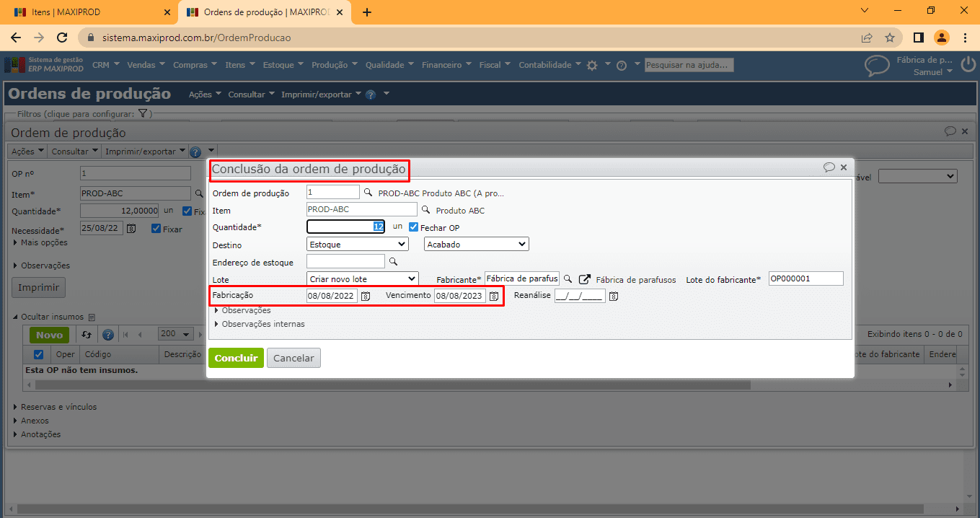
Task: Open the Fabricação date calendar picker
Action: 366,296
